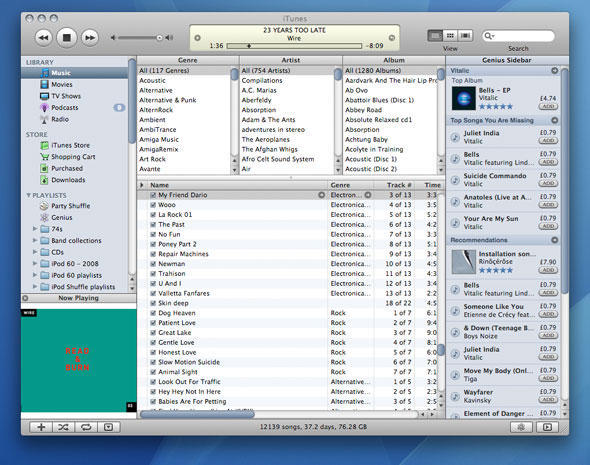The width and height of the screenshot is (590, 465).
Task: Collapse the Recommendations section
Action: tap(555, 240)
